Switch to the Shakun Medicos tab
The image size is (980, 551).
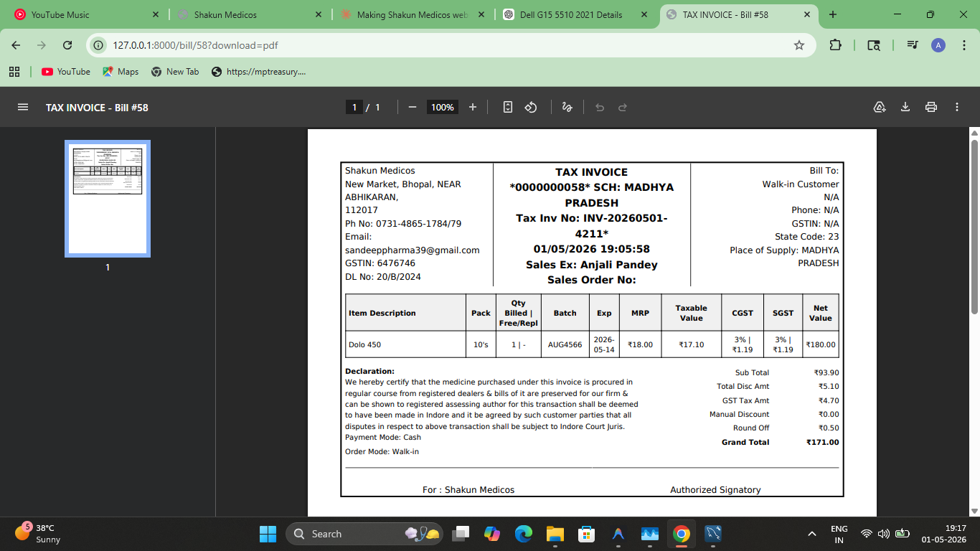[250, 14]
